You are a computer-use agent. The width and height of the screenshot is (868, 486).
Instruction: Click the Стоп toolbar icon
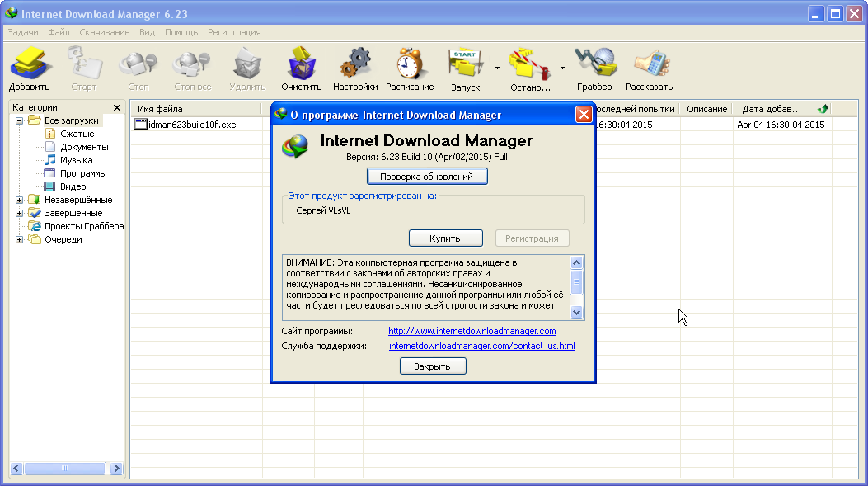pyautogui.click(x=138, y=63)
